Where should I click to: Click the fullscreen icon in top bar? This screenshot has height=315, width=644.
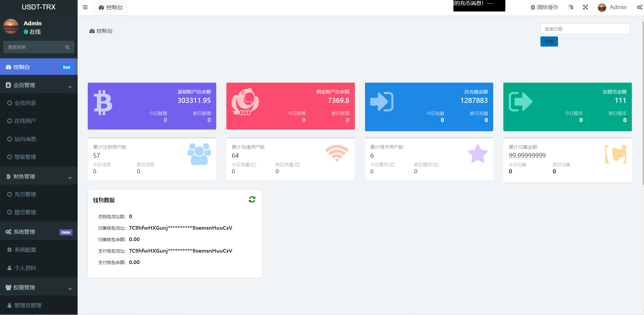(585, 7)
